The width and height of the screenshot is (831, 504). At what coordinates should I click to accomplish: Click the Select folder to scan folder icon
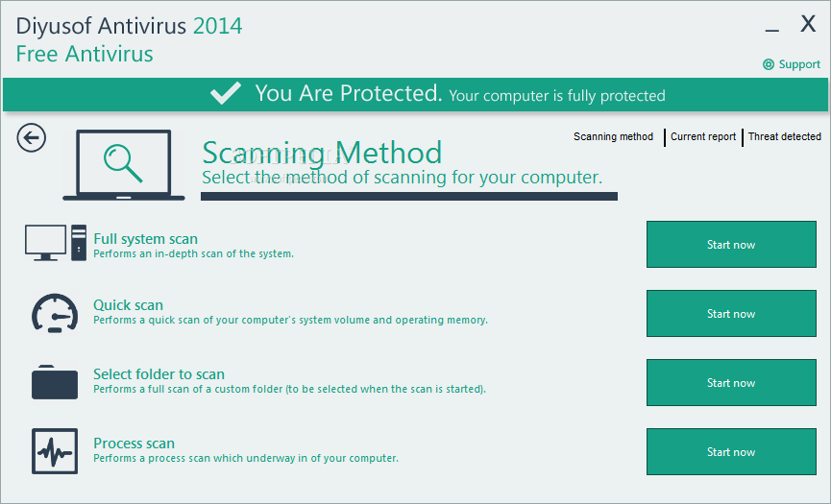coord(55,382)
